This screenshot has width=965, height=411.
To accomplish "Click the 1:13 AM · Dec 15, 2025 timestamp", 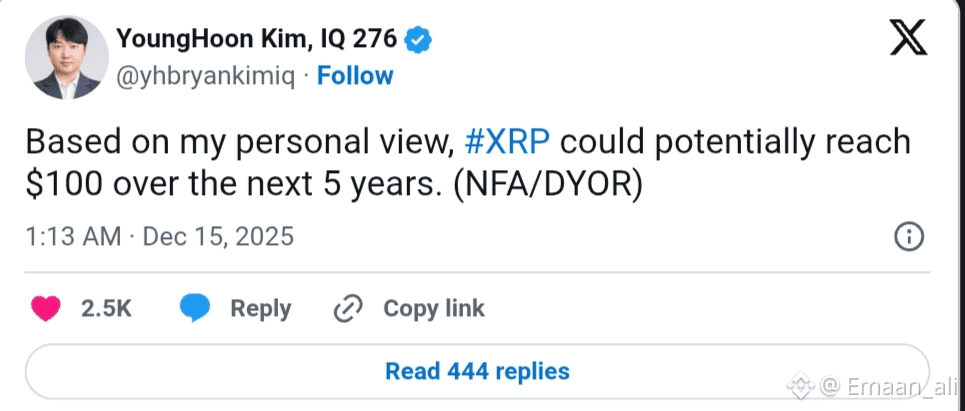I will [159, 237].
